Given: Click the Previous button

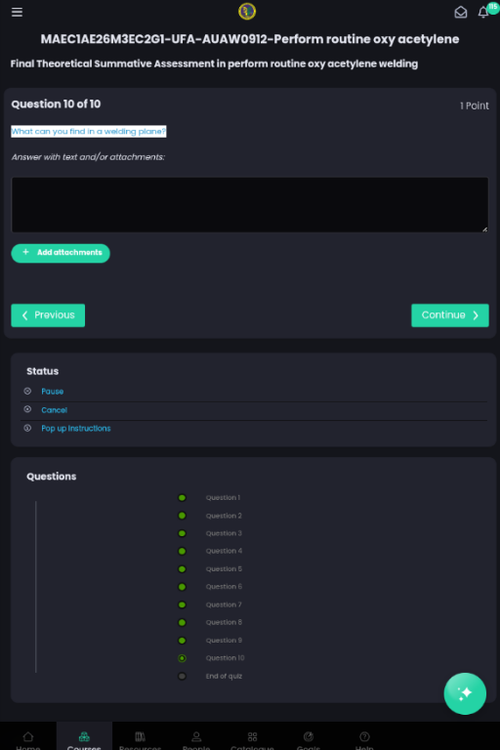Looking at the screenshot, I should [x=48, y=315].
